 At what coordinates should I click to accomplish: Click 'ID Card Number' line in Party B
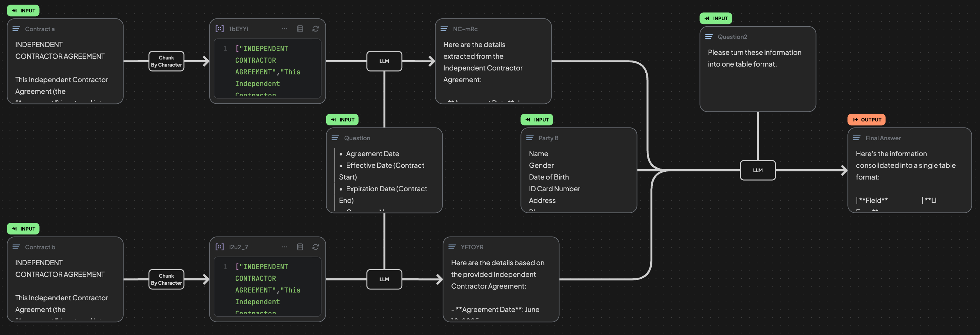click(x=554, y=189)
